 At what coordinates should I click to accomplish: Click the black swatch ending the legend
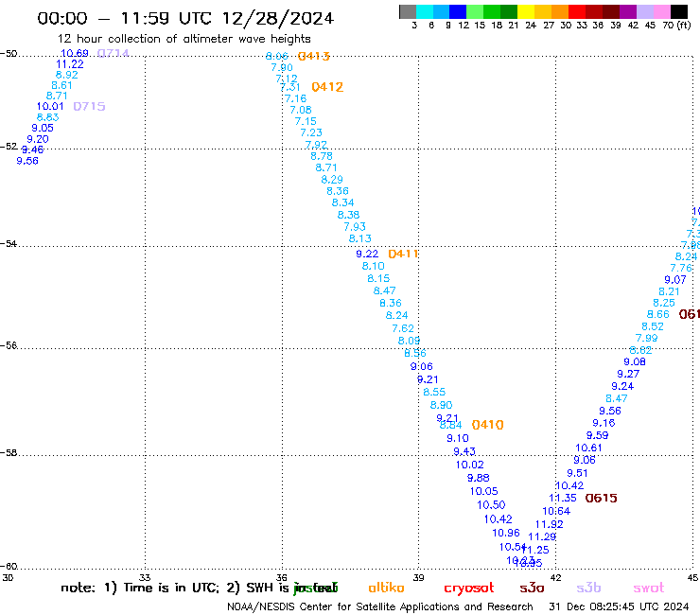[x=679, y=11]
